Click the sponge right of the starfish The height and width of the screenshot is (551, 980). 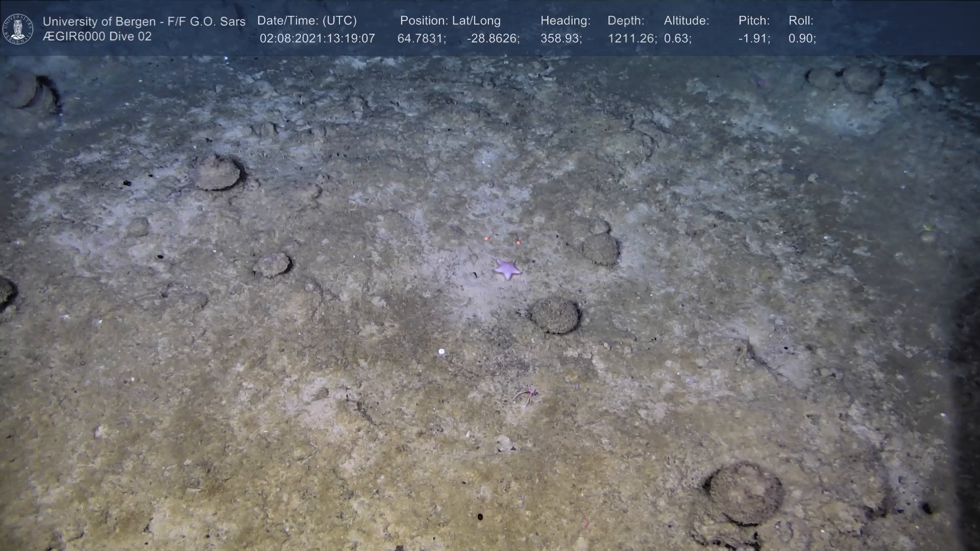tap(601, 249)
